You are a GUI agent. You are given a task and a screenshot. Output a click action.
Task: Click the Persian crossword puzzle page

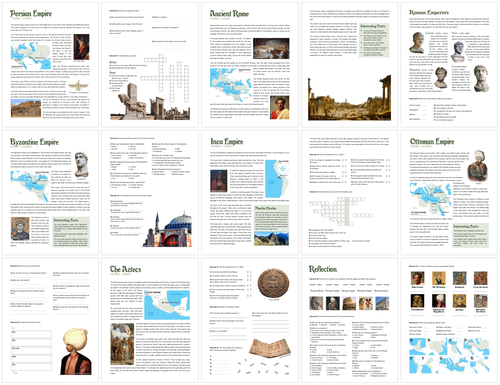coord(150,65)
